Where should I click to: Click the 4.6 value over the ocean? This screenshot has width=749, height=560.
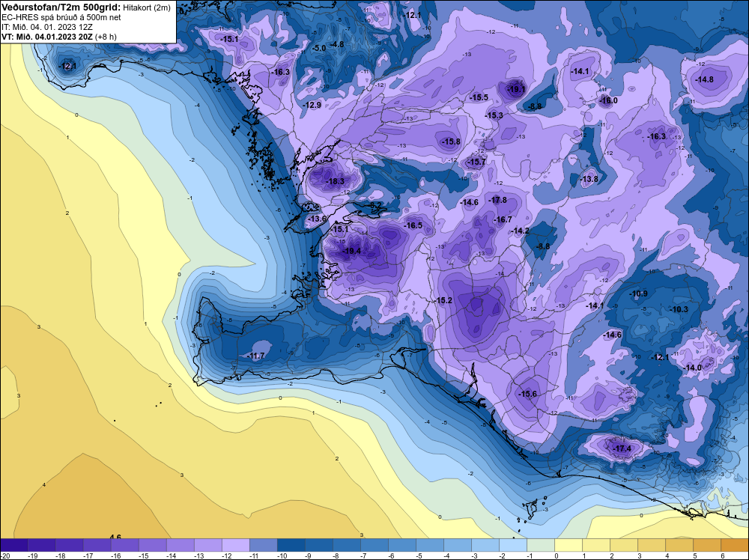tap(115, 537)
